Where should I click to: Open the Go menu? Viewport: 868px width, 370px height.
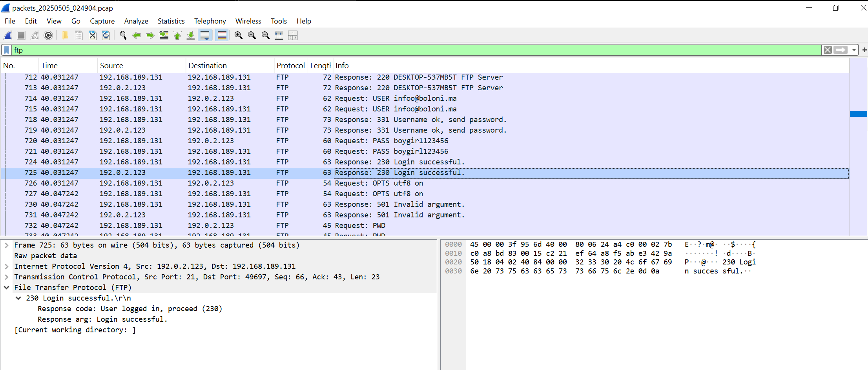tap(76, 21)
